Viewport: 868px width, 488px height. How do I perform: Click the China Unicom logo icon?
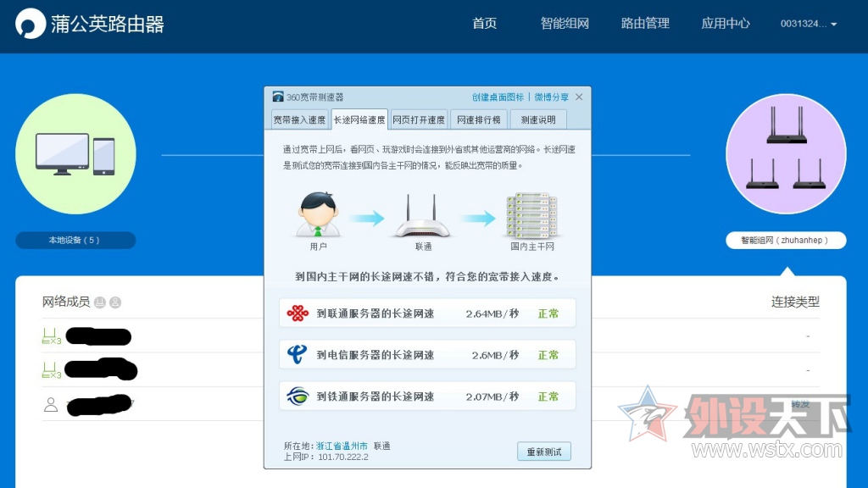click(x=298, y=313)
